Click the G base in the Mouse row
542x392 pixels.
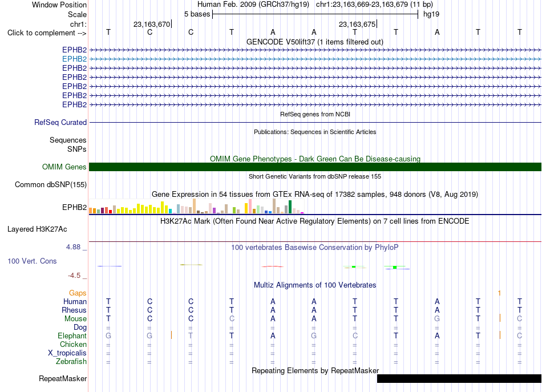pos(437,319)
